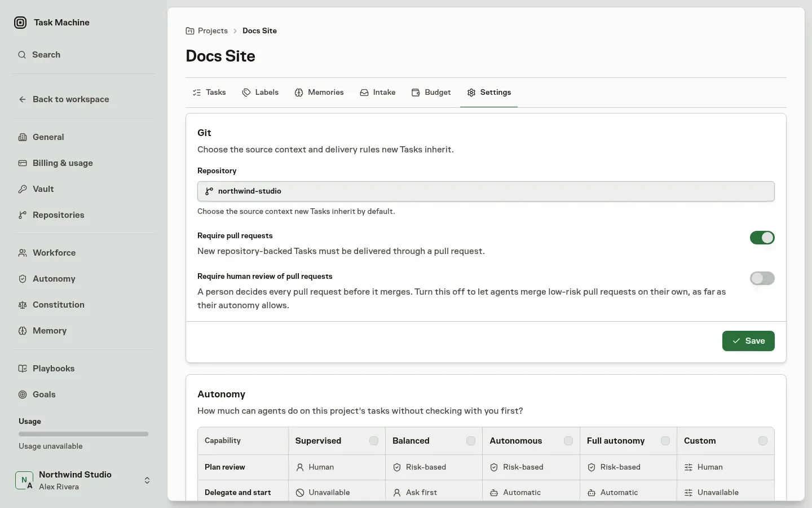
Task: Click the Autonomy shield icon in sidebar
Action: pyautogui.click(x=23, y=279)
